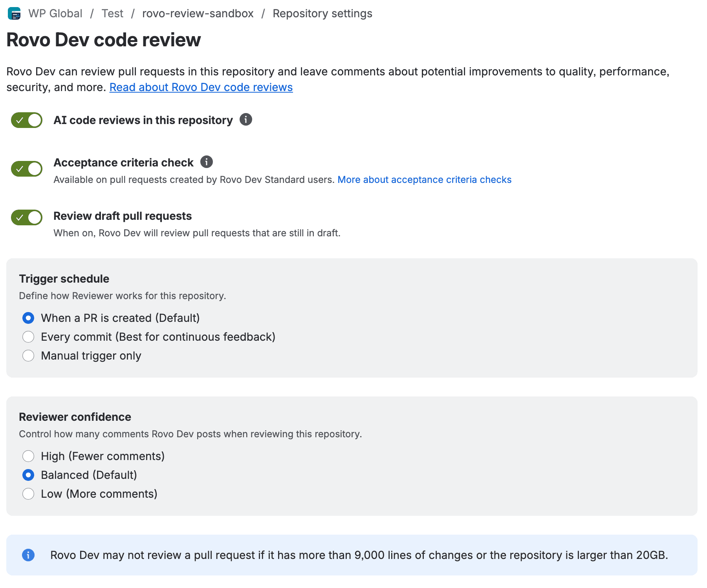Viewport: 707px width, 588px height.
Task: Choose Low (More comments) confidence
Action: pyautogui.click(x=28, y=494)
